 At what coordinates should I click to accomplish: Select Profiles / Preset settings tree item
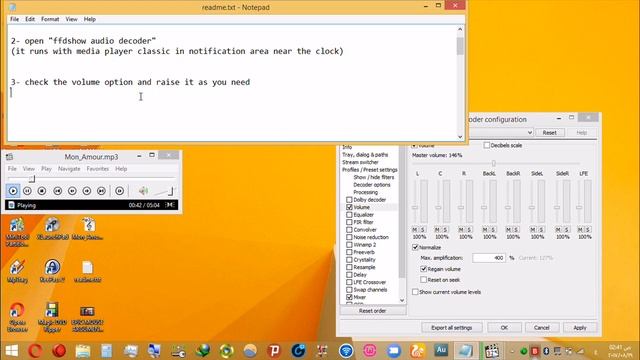click(370, 170)
